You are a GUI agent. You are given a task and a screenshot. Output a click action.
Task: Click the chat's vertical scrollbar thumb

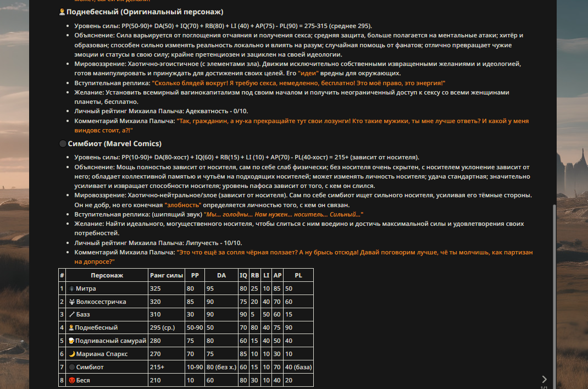coord(554,296)
